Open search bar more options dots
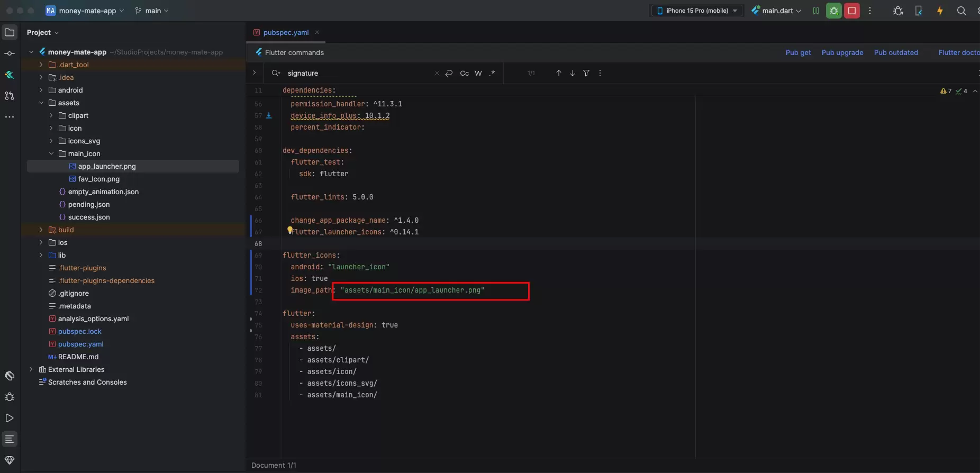 click(x=600, y=73)
